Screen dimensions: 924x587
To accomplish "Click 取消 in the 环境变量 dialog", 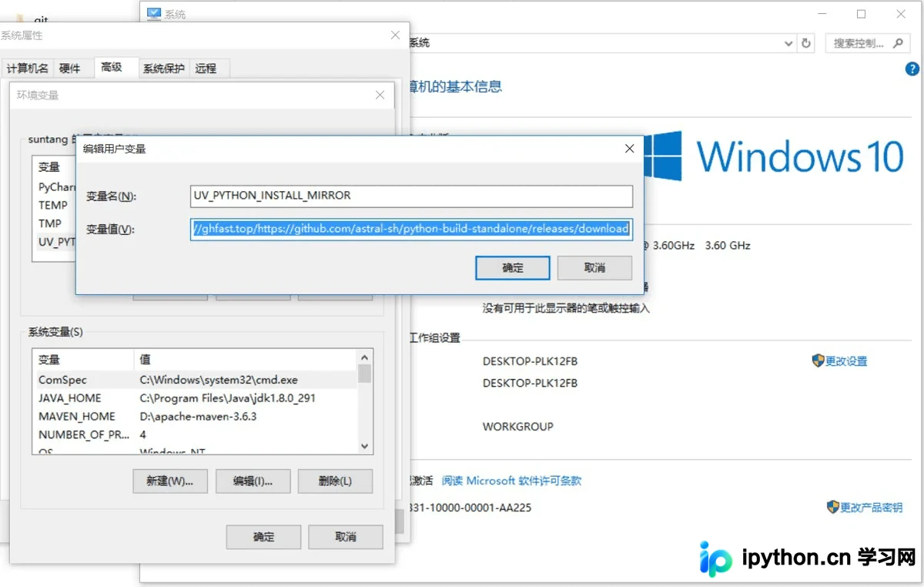I will (346, 536).
